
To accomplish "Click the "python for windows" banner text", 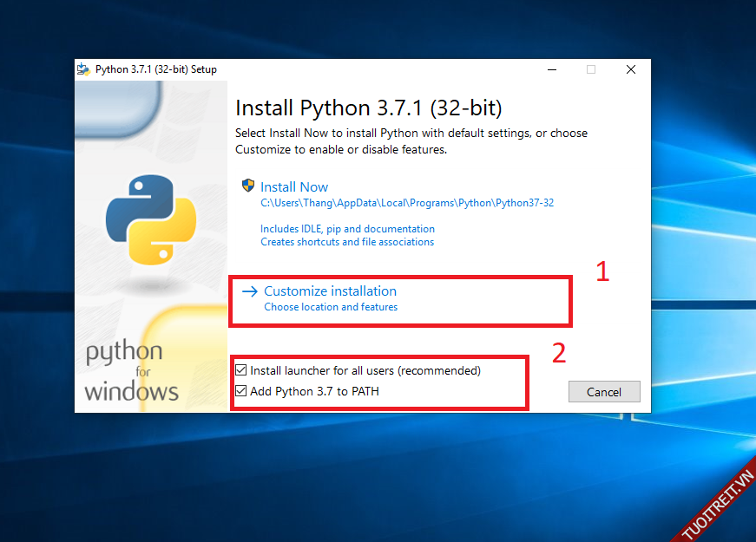I will pyautogui.click(x=130, y=371).
